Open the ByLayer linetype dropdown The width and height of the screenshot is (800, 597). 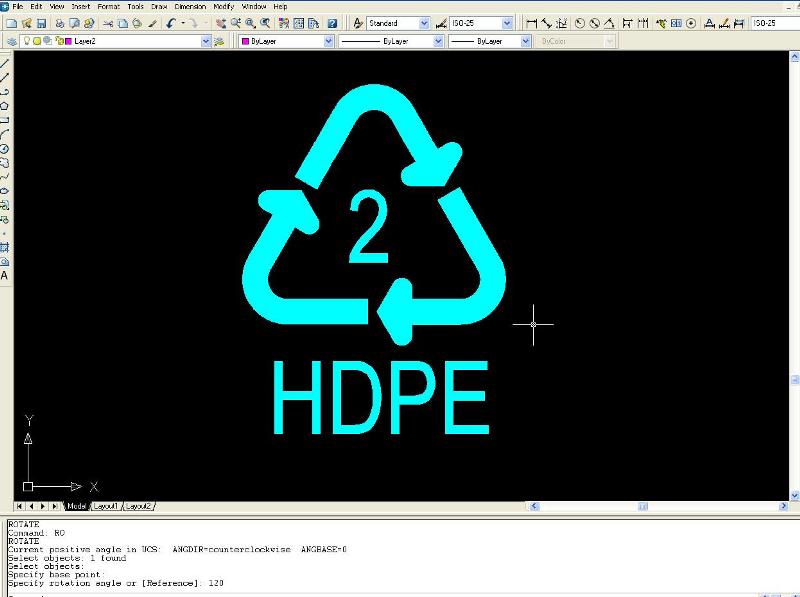pyautogui.click(x=438, y=41)
